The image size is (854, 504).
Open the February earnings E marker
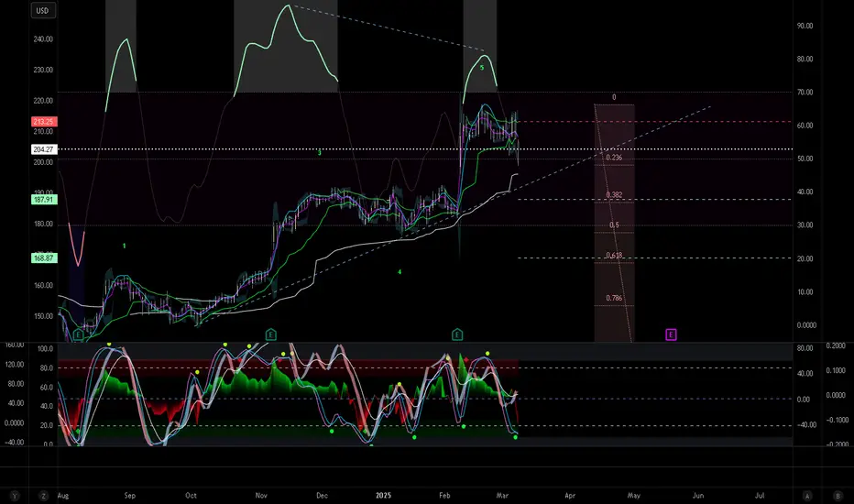457,334
